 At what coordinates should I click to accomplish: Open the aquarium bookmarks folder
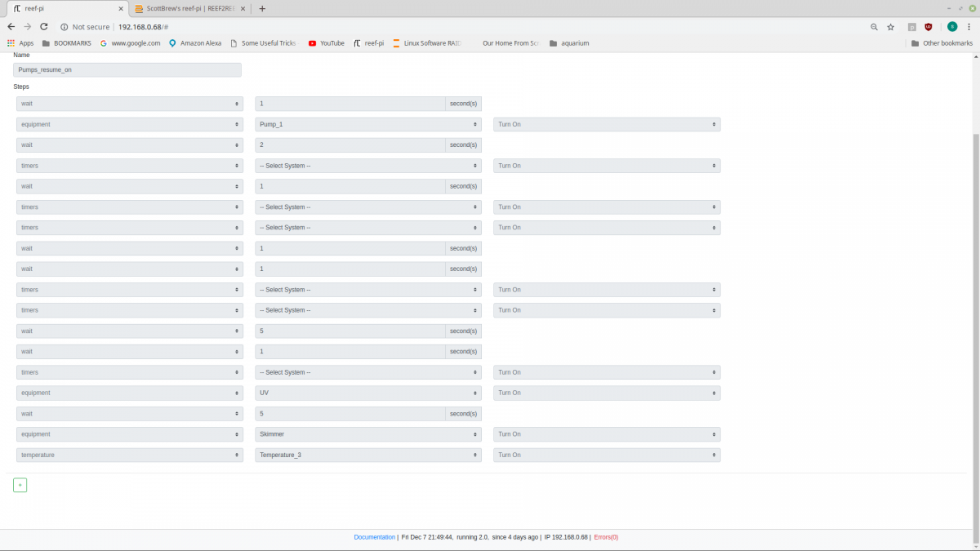point(569,43)
